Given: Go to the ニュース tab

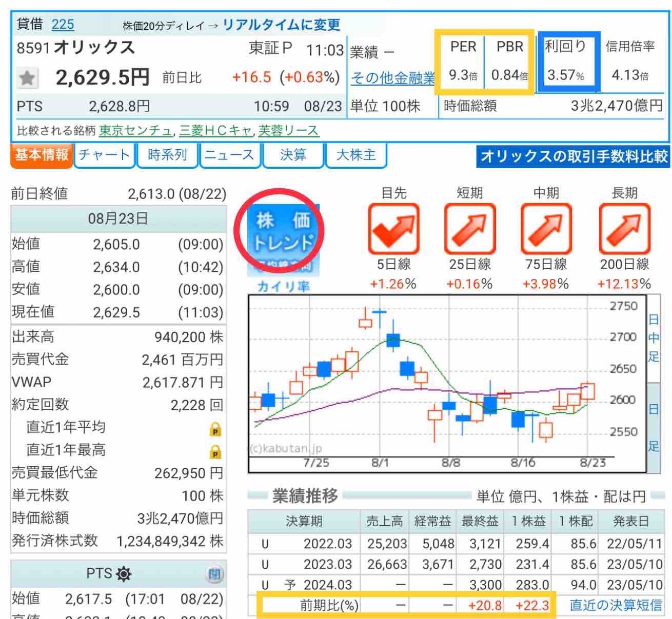Looking at the screenshot, I should click(x=230, y=155).
